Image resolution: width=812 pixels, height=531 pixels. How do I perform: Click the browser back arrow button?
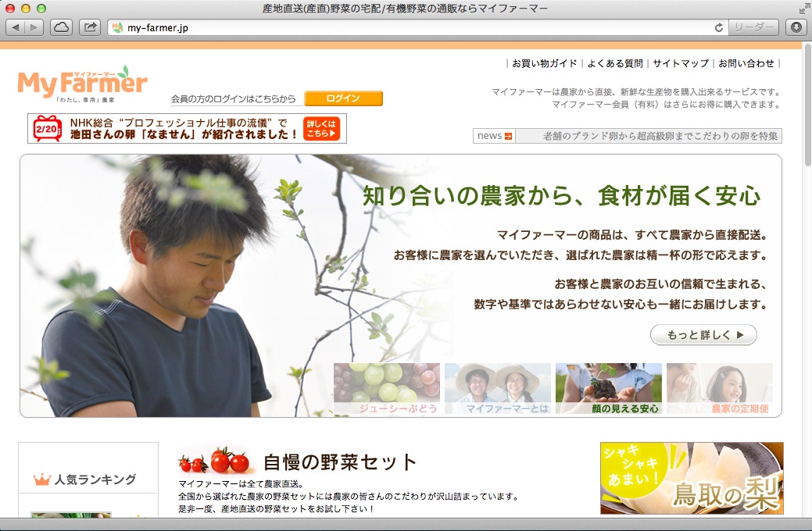click(x=16, y=27)
